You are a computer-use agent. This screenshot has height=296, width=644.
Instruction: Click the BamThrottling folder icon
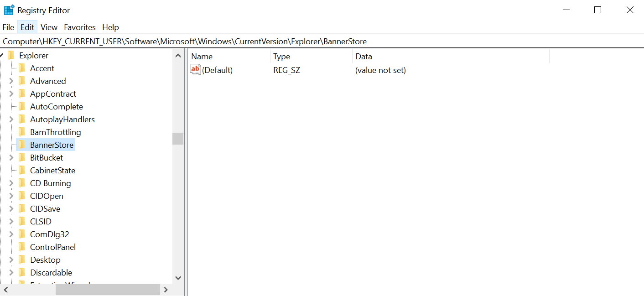(x=22, y=132)
